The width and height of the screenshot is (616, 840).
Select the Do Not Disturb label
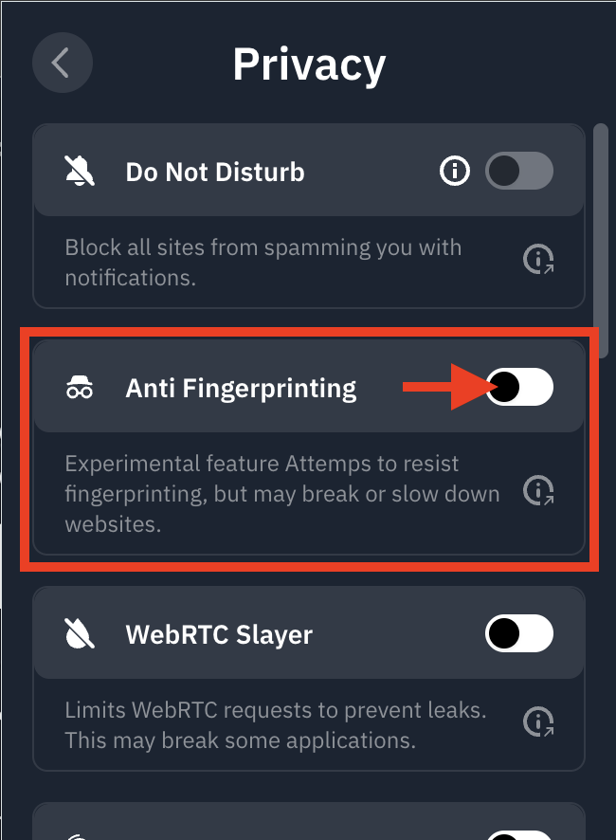[x=215, y=173]
